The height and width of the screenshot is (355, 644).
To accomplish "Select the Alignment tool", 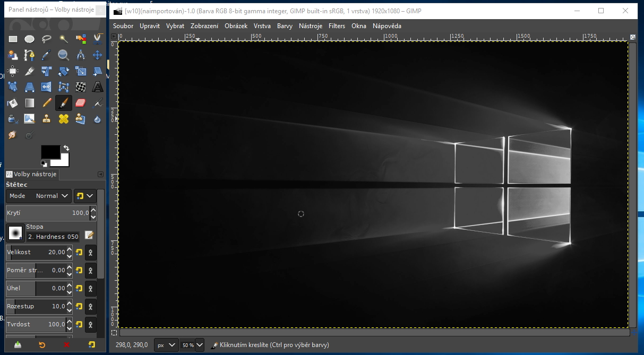I will (x=13, y=71).
